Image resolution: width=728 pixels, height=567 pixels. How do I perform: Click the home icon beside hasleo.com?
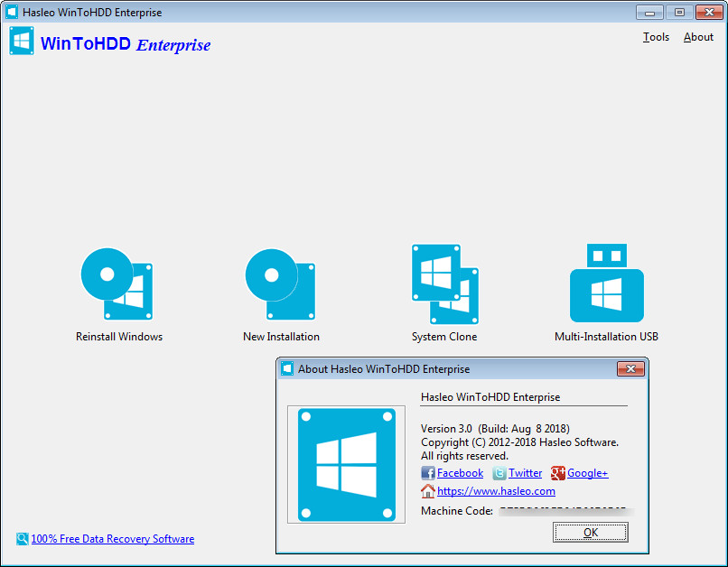click(427, 491)
